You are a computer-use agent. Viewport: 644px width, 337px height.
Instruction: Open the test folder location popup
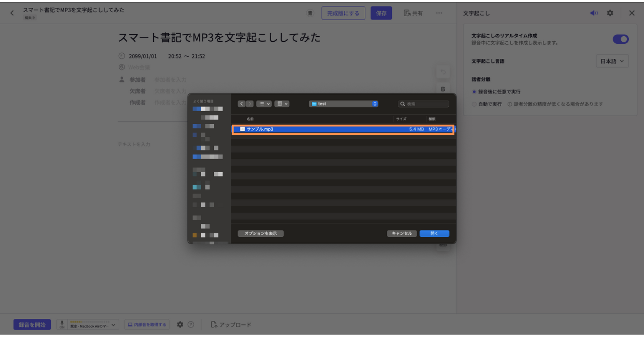pyautogui.click(x=344, y=104)
